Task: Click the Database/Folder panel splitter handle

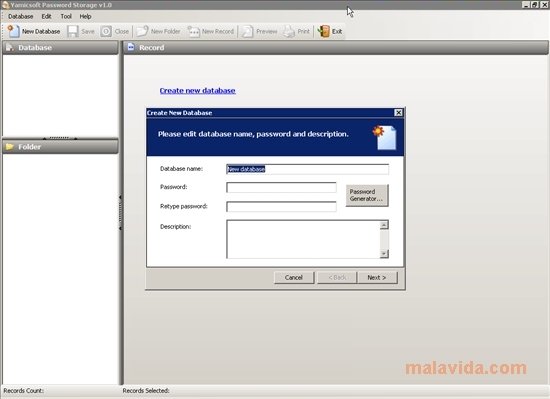Action: [x=60, y=138]
